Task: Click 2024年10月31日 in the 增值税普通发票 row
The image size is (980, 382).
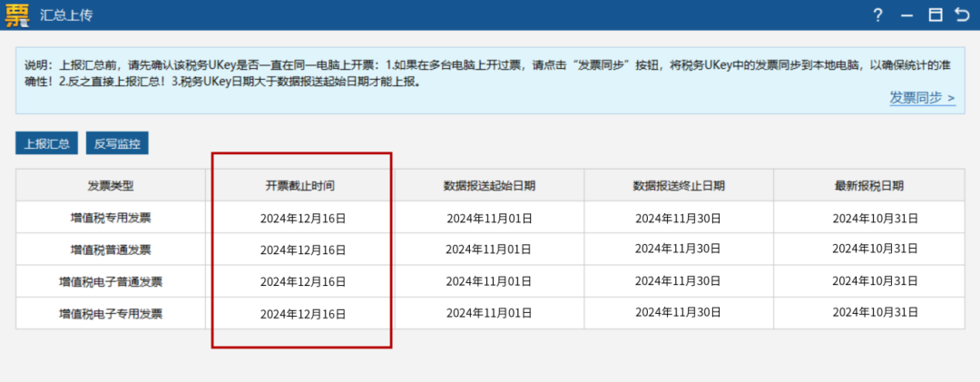Action: click(876, 249)
